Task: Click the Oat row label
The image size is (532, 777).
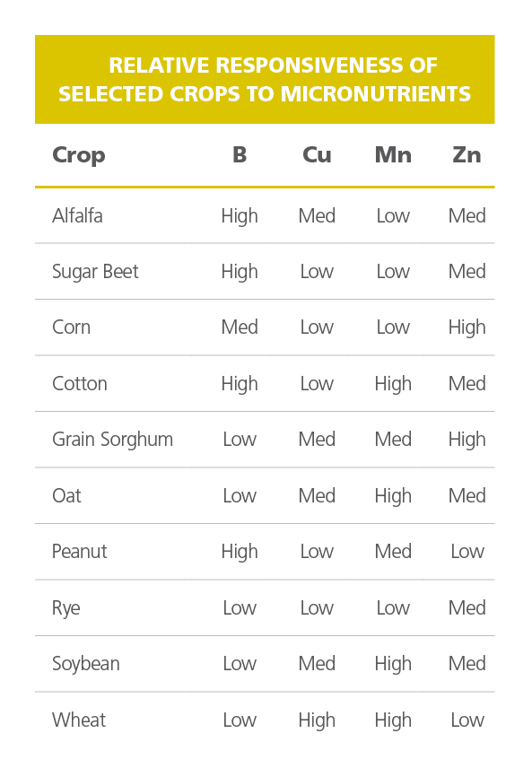Action: tap(66, 495)
